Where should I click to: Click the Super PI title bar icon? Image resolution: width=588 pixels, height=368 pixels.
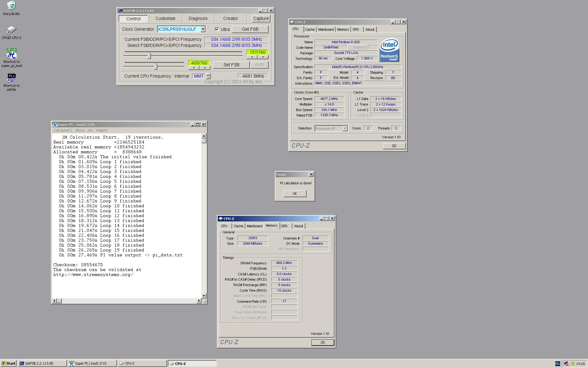pyautogui.click(x=55, y=124)
